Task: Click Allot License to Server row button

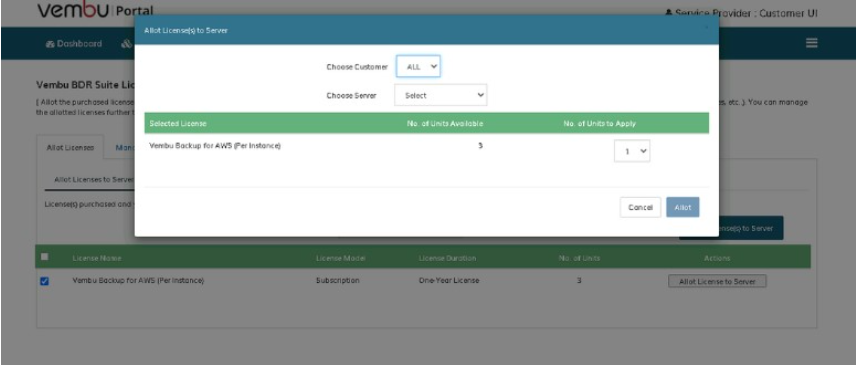Action: tap(717, 282)
